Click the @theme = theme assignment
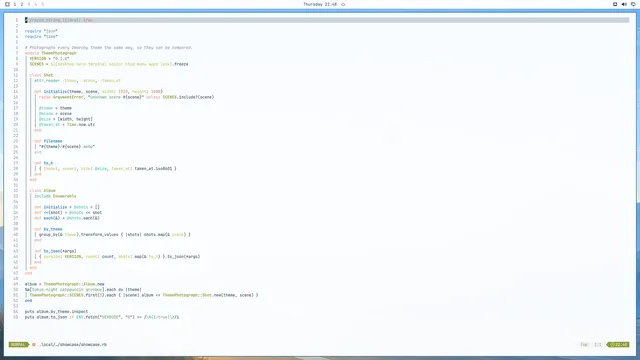 pos(55,108)
